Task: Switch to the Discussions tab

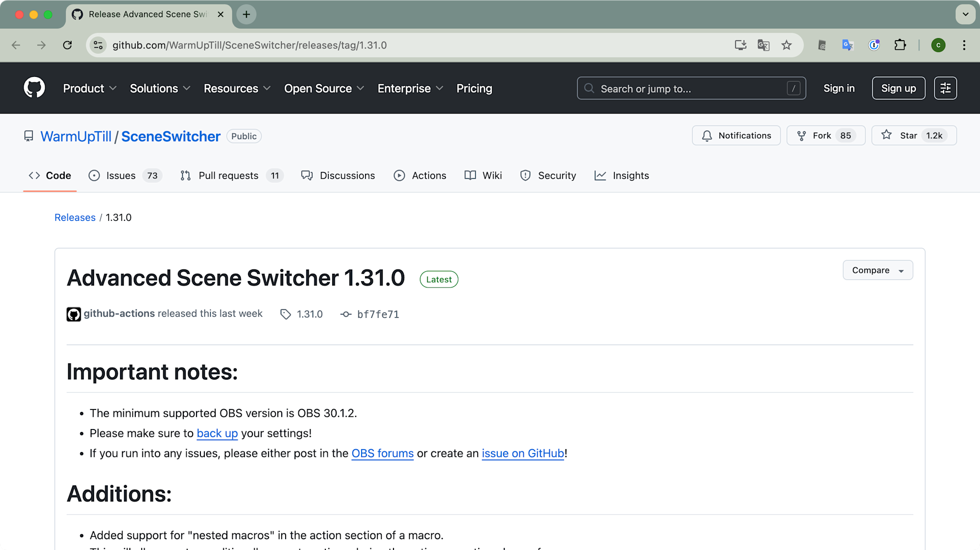Action: [x=338, y=175]
